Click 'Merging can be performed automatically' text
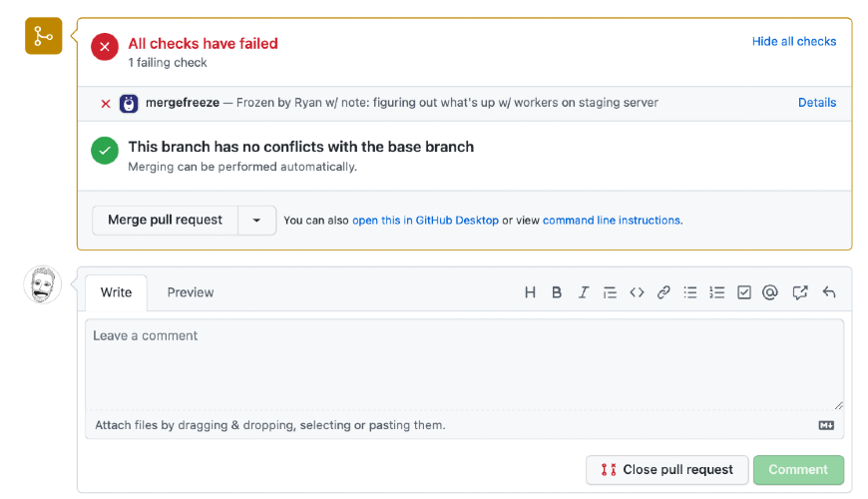 click(242, 167)
